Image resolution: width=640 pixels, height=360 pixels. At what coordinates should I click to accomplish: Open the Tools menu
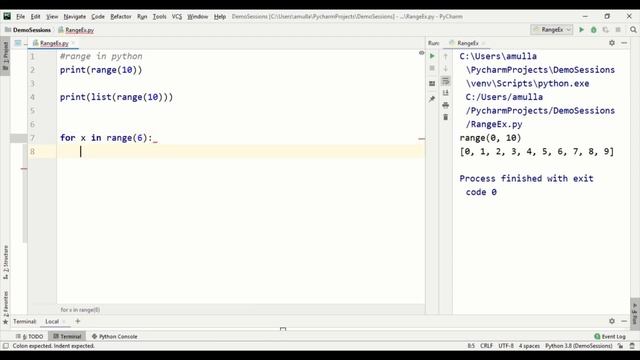tap(159, 17)
